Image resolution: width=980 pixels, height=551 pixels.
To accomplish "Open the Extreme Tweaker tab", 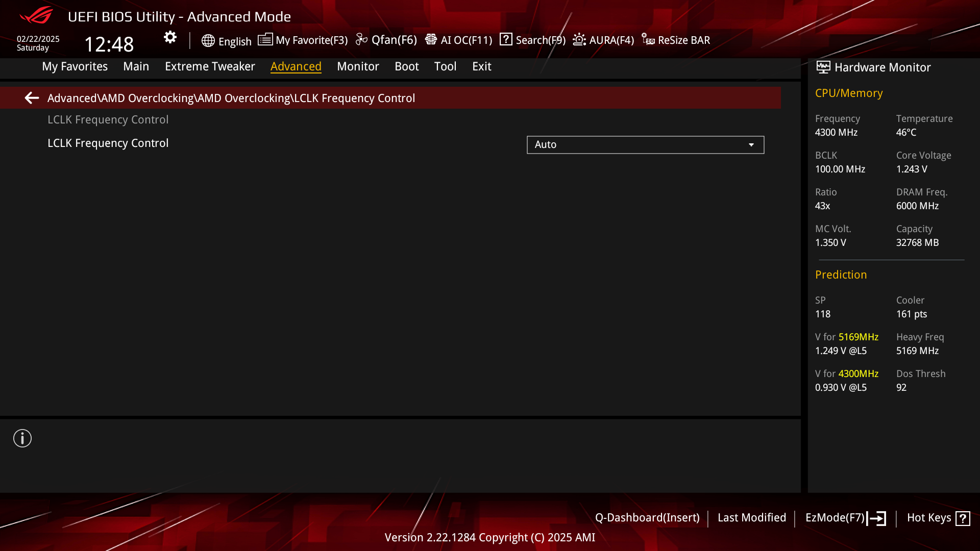I will coord(210,66).
